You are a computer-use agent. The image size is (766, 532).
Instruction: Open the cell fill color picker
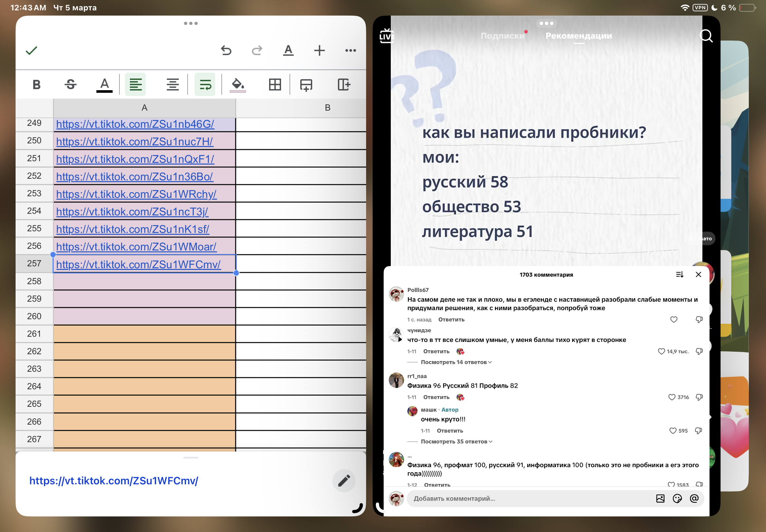click(238, 85)
